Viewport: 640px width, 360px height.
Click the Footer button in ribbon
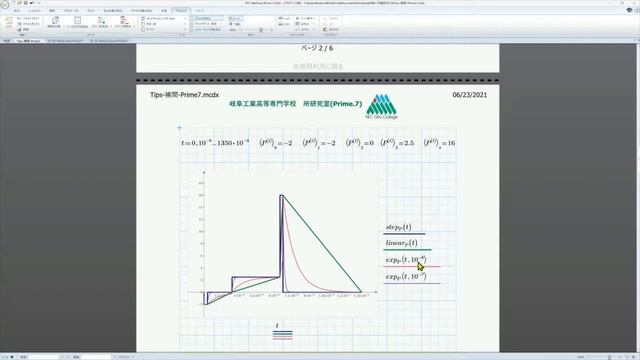click(284, 24)
